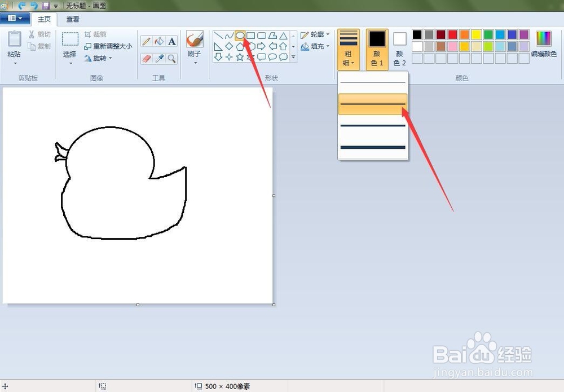This screenshot has width=564, height=392.
Task: Select the Left arrow shape
Action: (x=272, y=46)
